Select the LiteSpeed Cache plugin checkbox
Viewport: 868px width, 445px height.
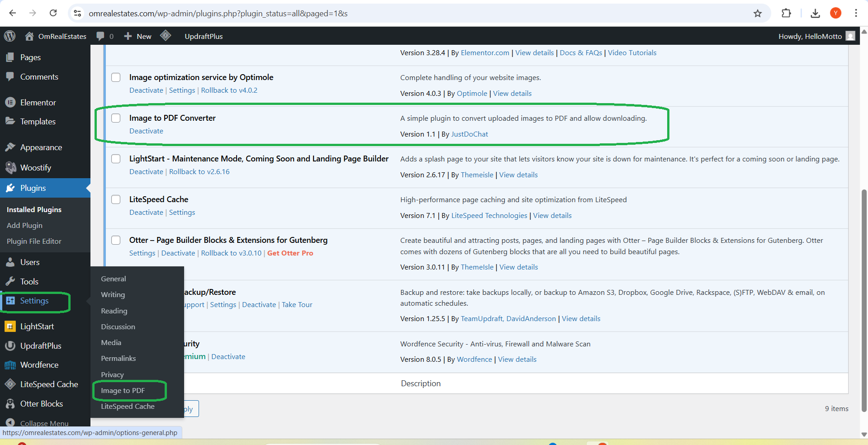[x=116, y=199]
